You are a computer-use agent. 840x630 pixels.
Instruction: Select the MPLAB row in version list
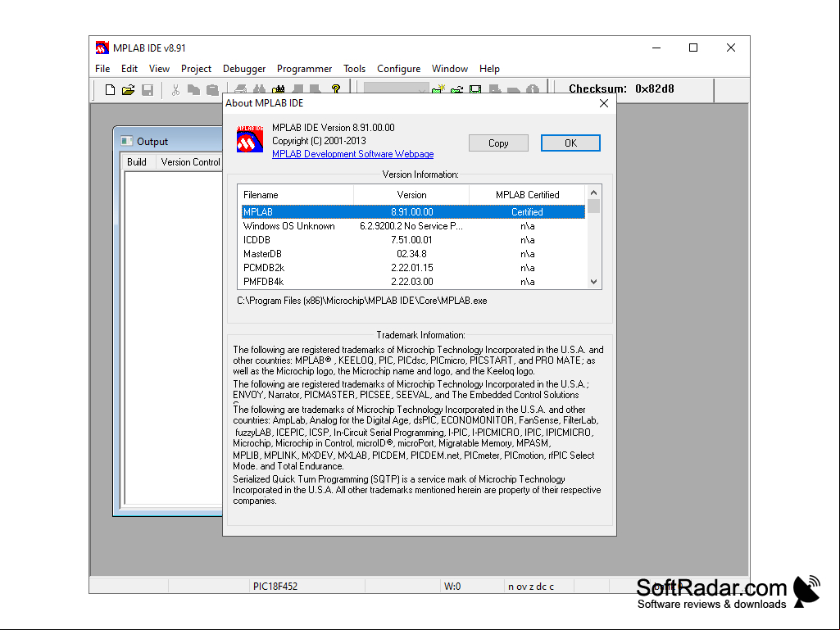413,212
